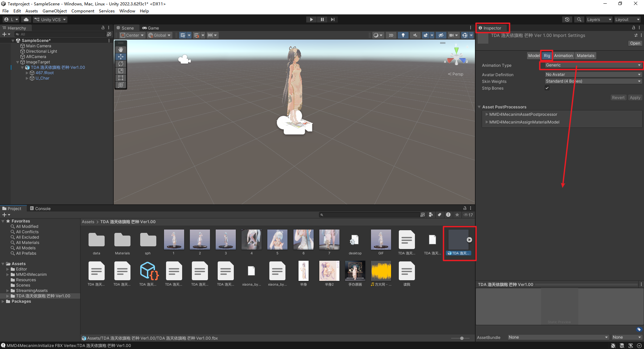644x349 pixels.
Task: Open the File menu
Action: coord(5,11)
